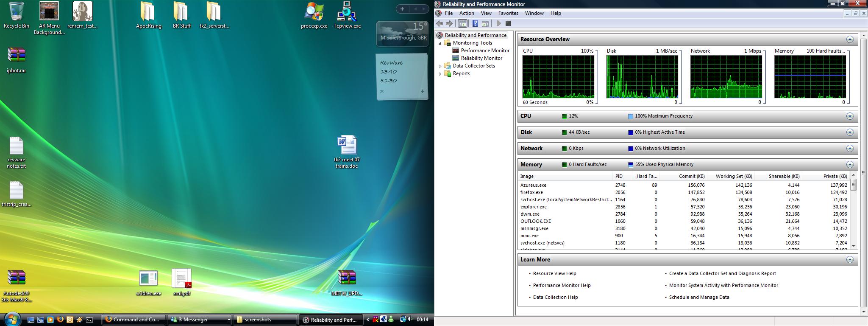Sort memory table by Working Set column
868x326 pixels.
pyautogui.click(x=734, y=176)
